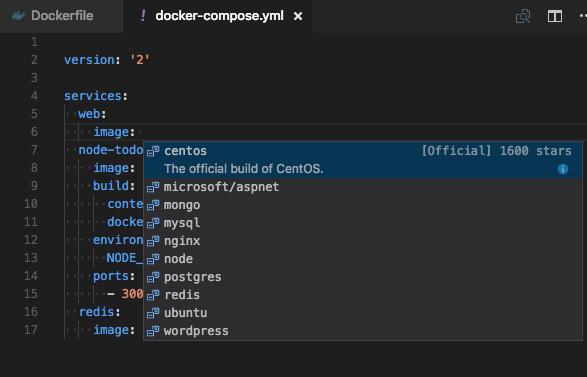The image size is (587, 377).
Task: Close the docker-compose.yml tab
Action: [298, 16]
